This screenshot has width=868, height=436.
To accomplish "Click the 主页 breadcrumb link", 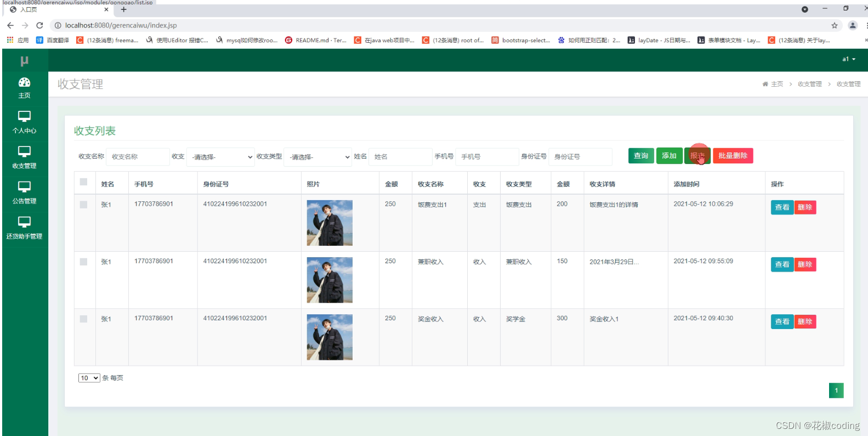I will tap(777, 84).
